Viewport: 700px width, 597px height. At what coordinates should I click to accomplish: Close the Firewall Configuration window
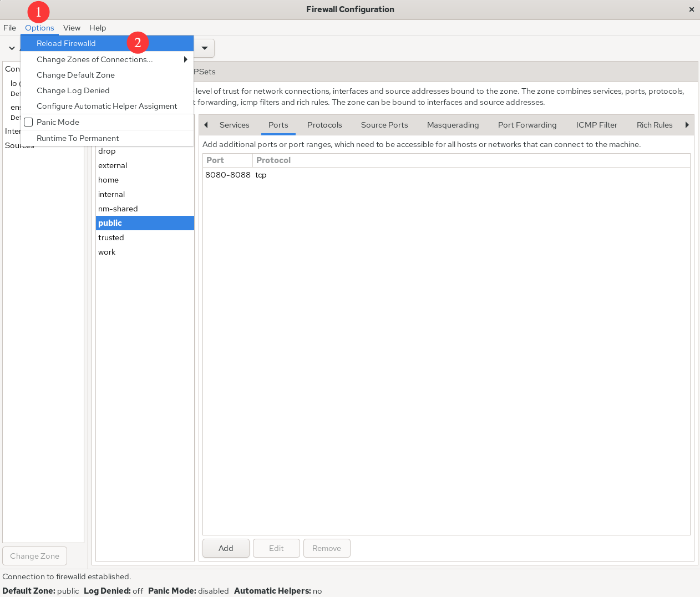[x=691, y=9]
